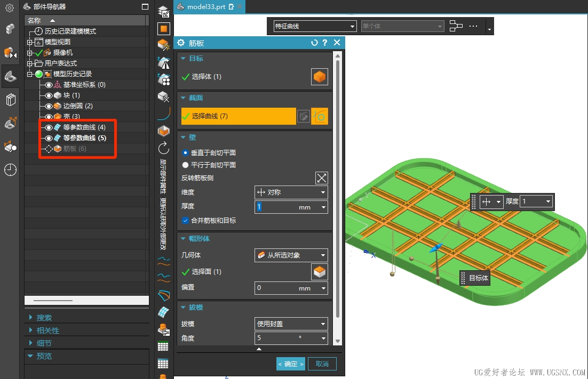Open the cap geometry 'From selected object' dropdown

[291, 255]
